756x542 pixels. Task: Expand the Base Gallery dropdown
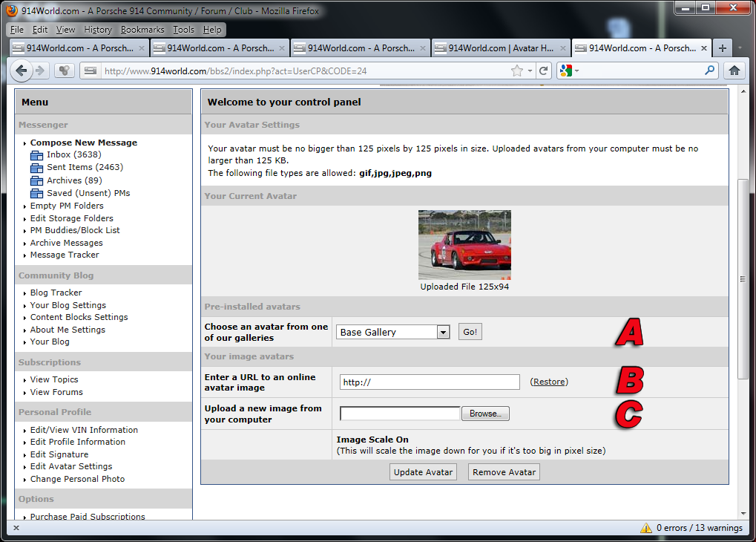coord(443,332)
